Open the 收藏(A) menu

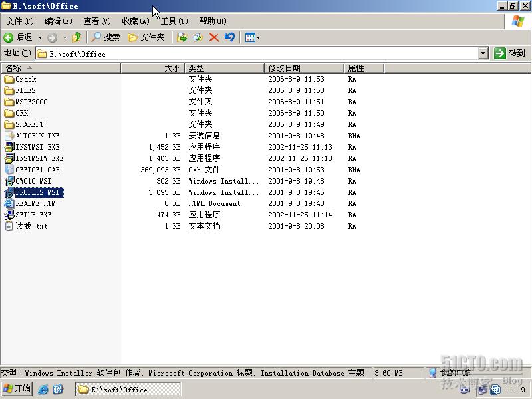pyautogui.click(x=136, y=21)
